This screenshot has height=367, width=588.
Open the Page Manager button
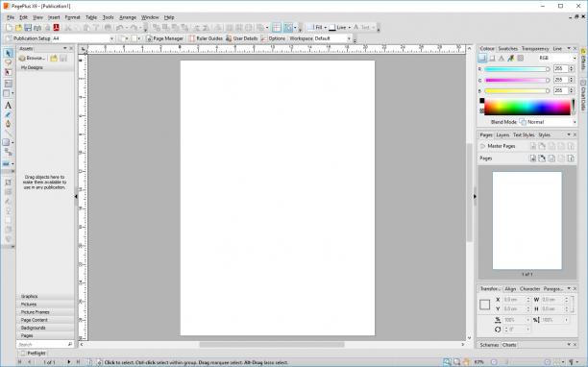pyautogui.click(x=164, y=38)
